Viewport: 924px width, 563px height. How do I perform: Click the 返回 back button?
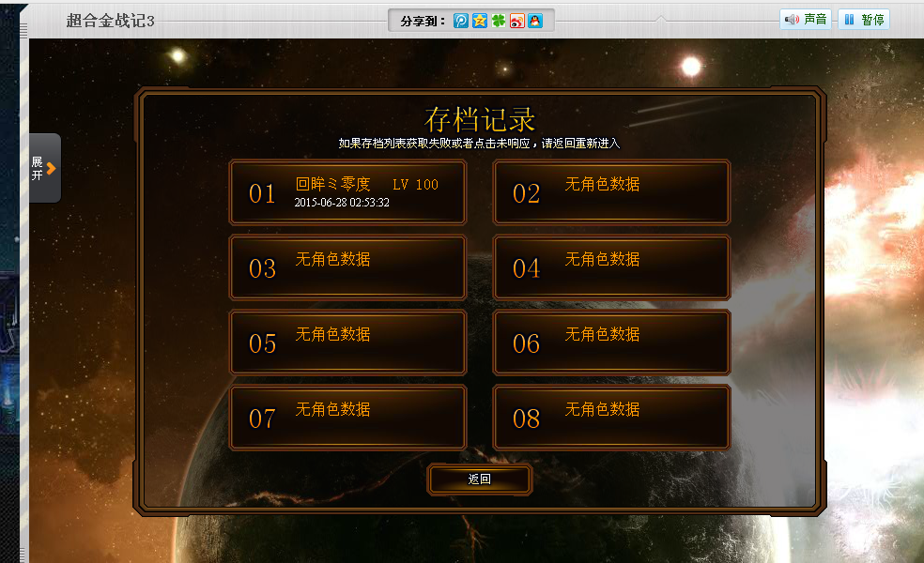pos(480,479)
